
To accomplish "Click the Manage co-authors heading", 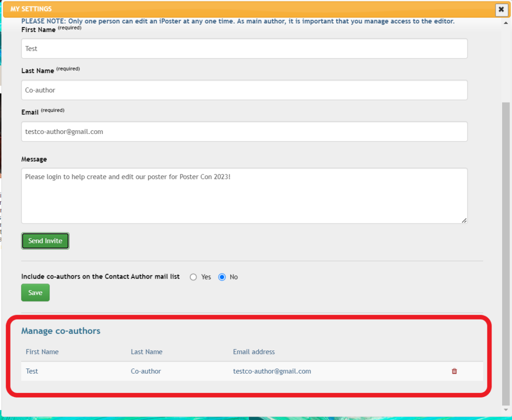I will [60, 330].
